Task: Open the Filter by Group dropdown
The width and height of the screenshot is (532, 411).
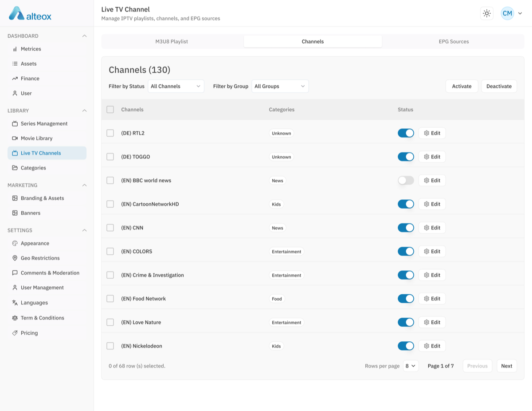Action: pyautogui.click(x=280, y=86)
